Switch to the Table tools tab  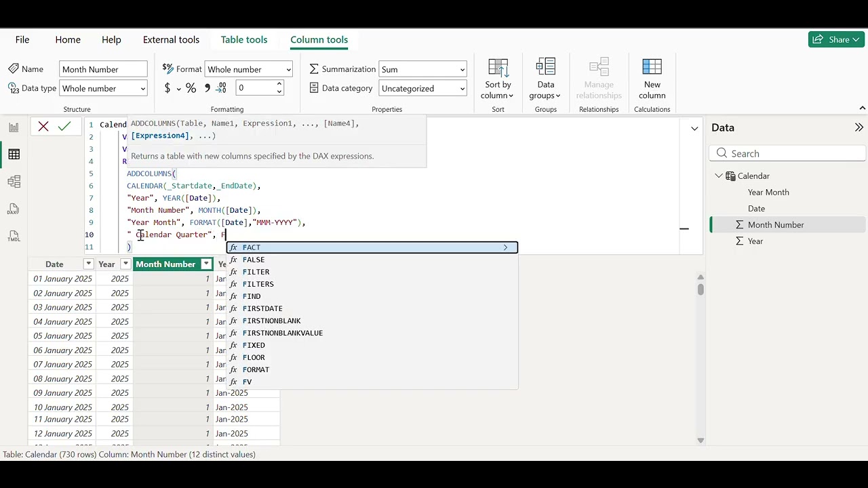[x=244, y=39]
